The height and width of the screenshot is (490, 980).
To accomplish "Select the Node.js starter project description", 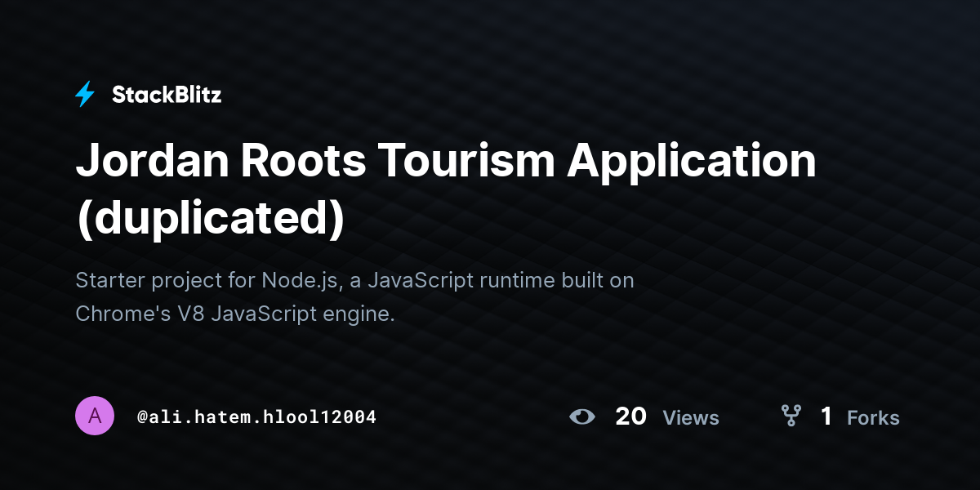I will (354, 297).
